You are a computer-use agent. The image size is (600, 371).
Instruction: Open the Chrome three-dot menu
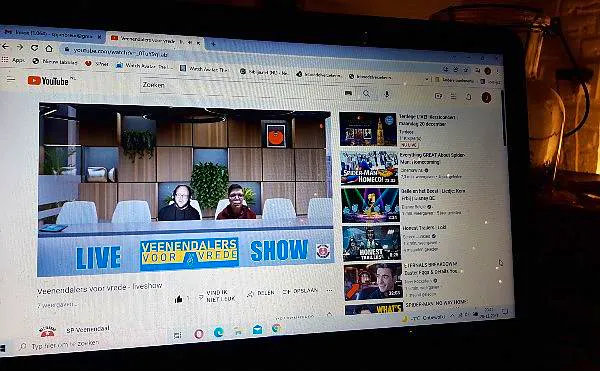coord(497,72)
